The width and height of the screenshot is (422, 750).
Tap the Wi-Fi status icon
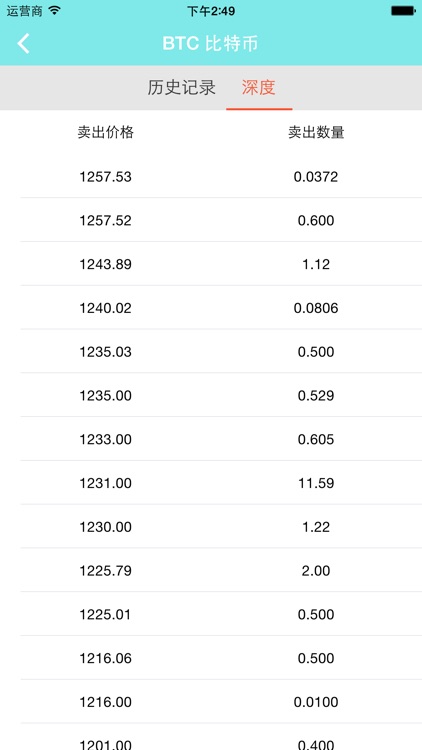tap(55, 11)
